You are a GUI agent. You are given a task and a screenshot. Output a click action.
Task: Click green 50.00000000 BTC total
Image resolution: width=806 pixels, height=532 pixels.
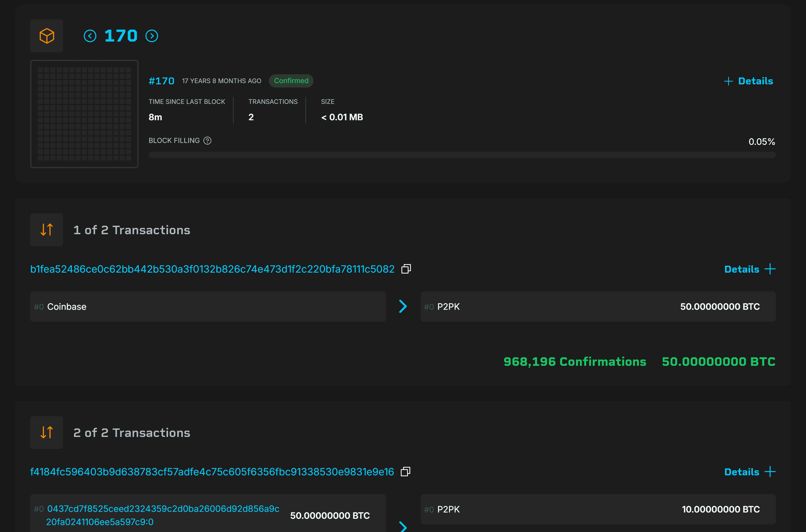click(719, 362)
